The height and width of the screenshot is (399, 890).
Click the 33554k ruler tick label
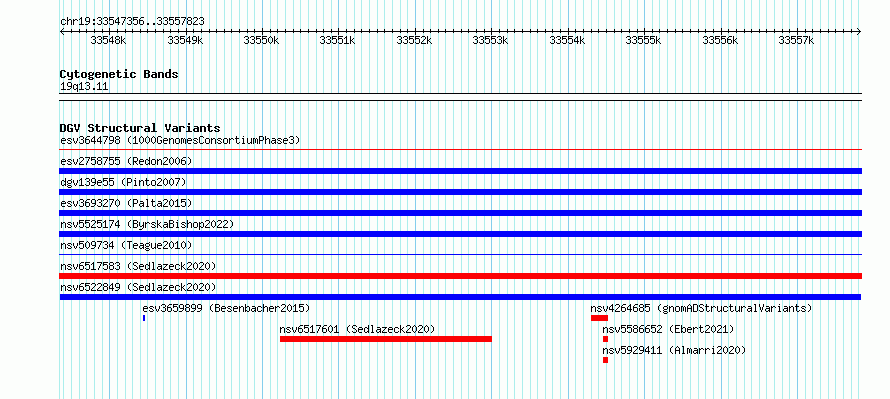click(567, 41)
